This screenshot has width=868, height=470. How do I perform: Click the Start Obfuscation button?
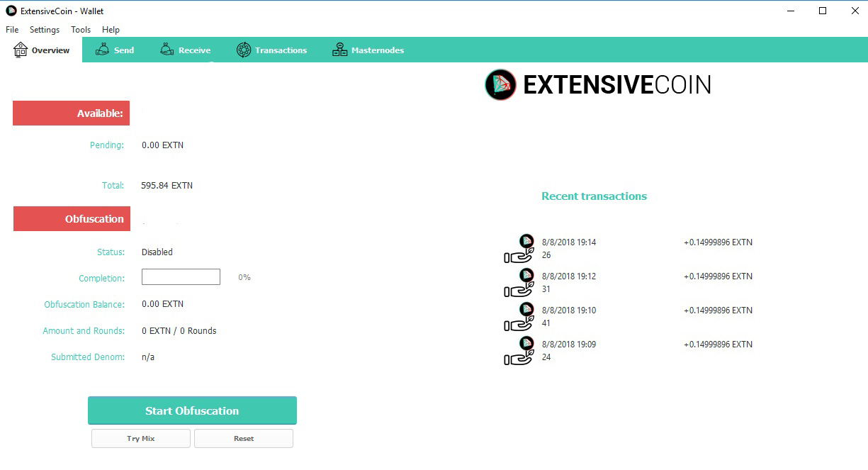192,410
